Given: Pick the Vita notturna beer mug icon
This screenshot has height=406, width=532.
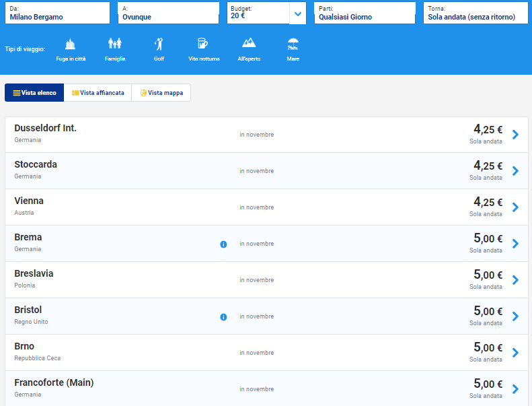Looking at the screenshot, I should click(x=202, y=44).
